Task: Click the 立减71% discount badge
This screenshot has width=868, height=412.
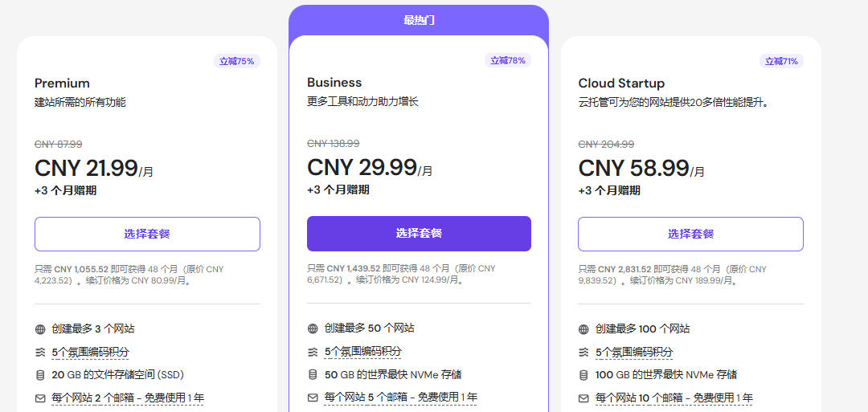Action: coord(781,61)
